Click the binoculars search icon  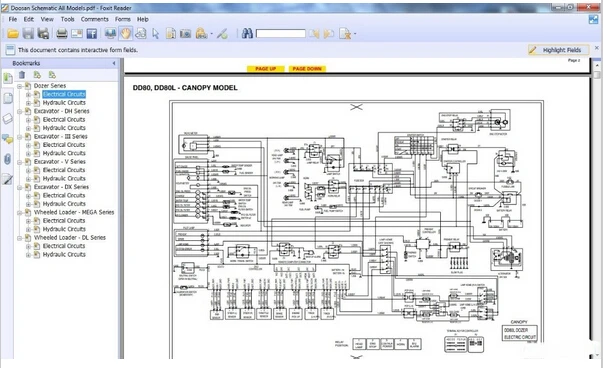click(247, 34)
